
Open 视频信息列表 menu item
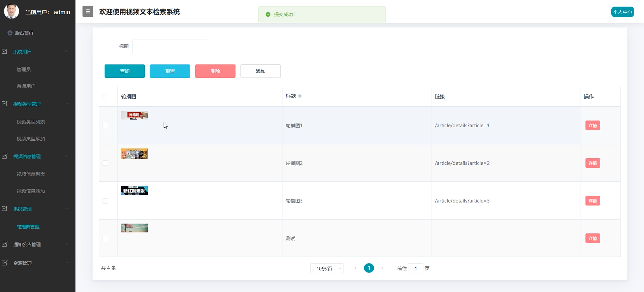pos(31,174)
